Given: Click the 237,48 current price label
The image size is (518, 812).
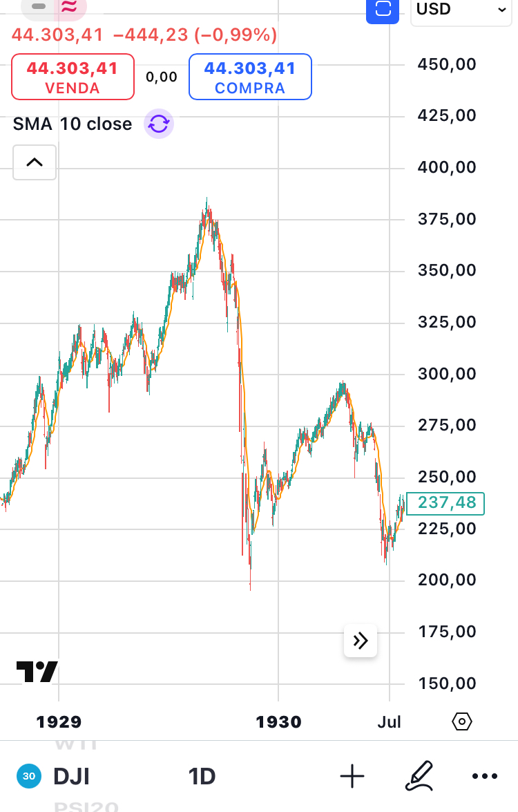Looking at the screenshot, I should tap(446, 503).
